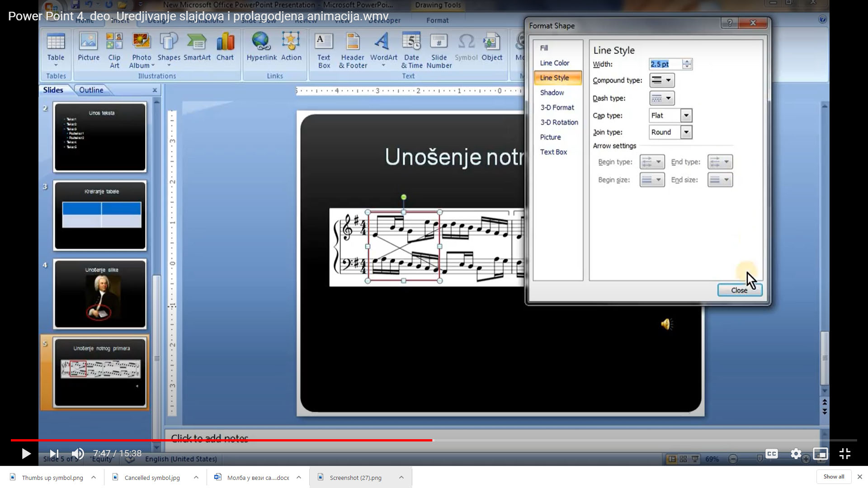Skip to next video

coord(54,454)
